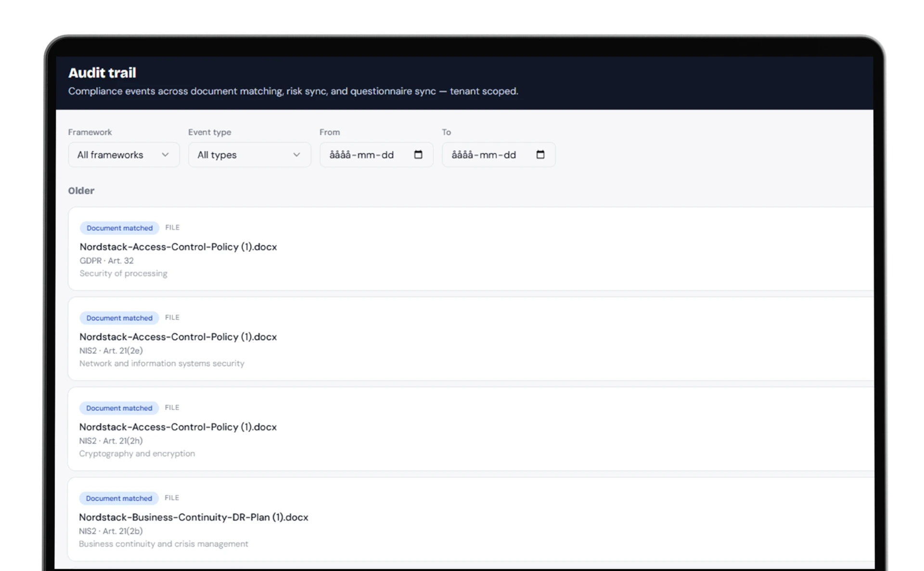The width and height of the screenshot is (924, 571).
Task: Click the chevron arrow in the All frameworks dropdown
Action: pos(165,155)
